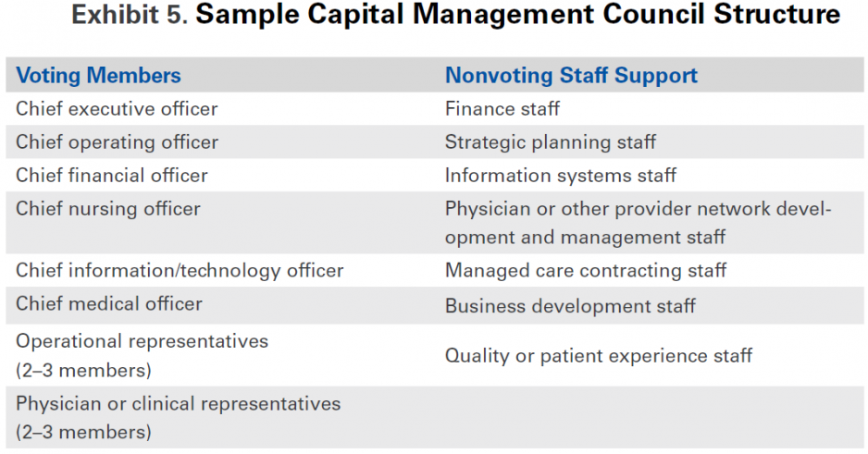Select Strategic planning staff entry
868x454 pixels.
click(x=550, y=142)
